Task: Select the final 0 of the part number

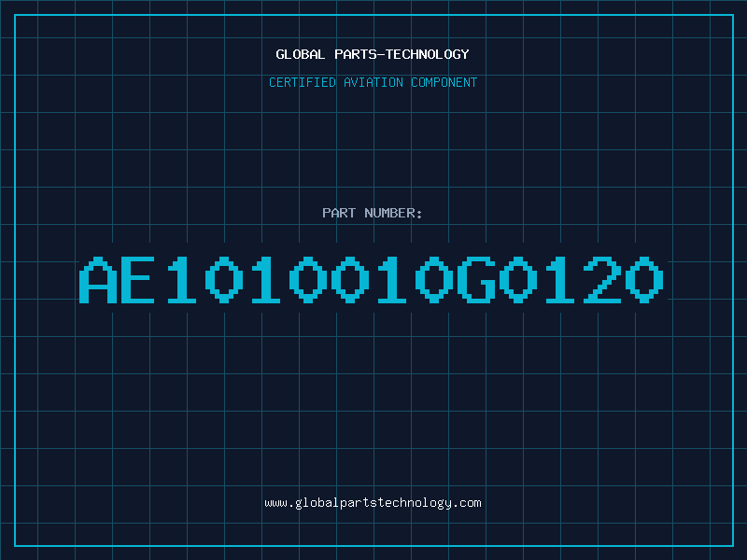Action: coord(644,279)
